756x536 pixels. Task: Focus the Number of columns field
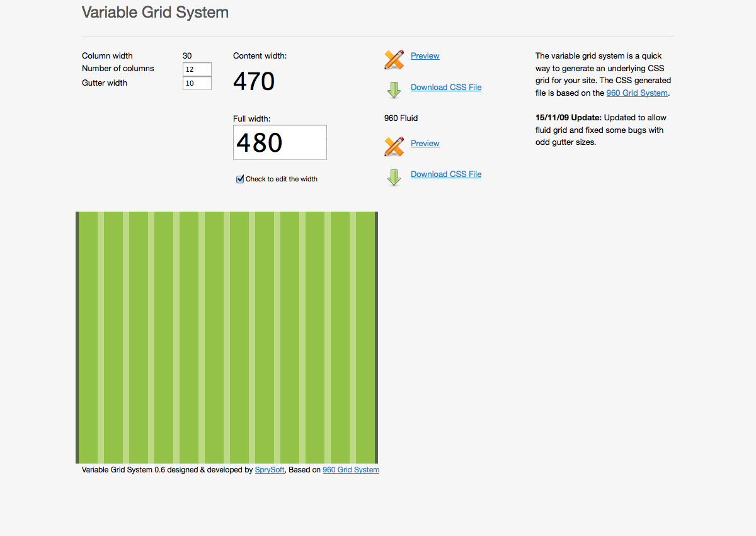pos(197,69)
